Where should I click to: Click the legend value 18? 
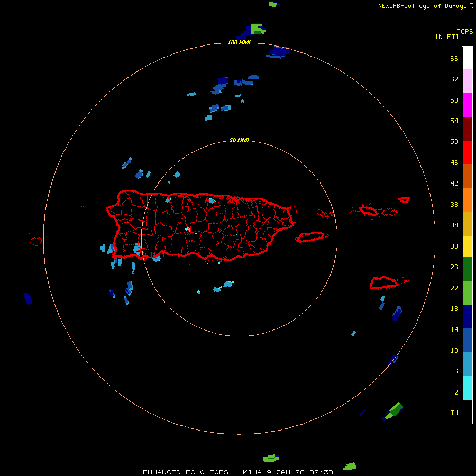tap(454, 309)
